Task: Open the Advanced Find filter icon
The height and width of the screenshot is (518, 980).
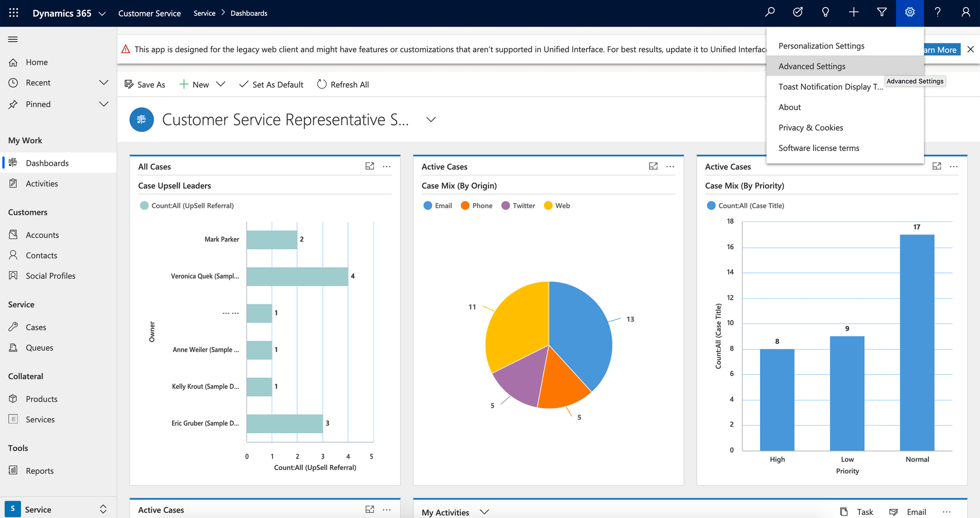Action: (881, 12)
